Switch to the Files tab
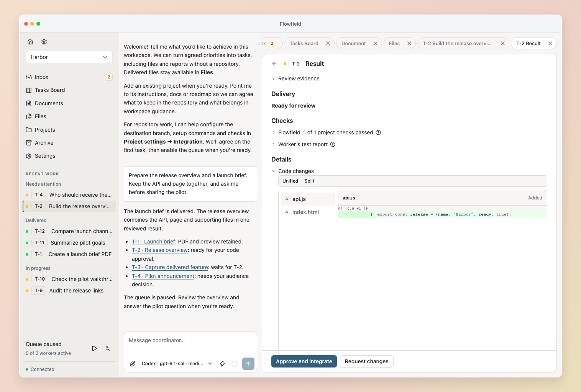The width and height of the screenshot is (581, 392). click(x=394, y=43)
